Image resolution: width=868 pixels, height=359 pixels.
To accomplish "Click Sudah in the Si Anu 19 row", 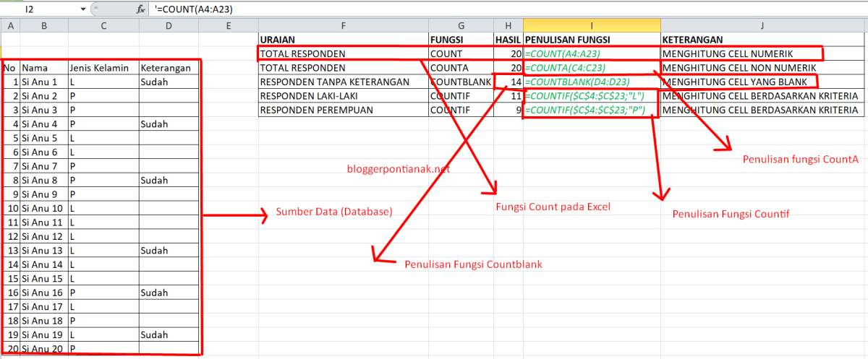I will (169, 334).
